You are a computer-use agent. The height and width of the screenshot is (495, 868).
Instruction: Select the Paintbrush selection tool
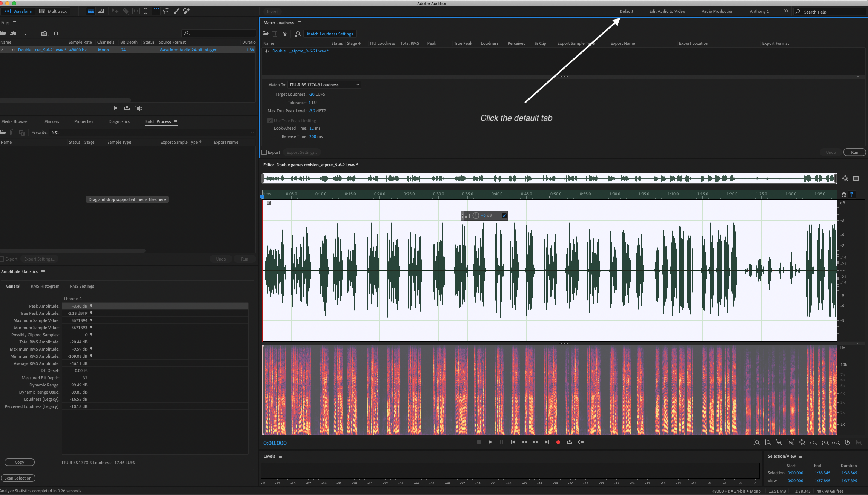[x=176, y=11]
